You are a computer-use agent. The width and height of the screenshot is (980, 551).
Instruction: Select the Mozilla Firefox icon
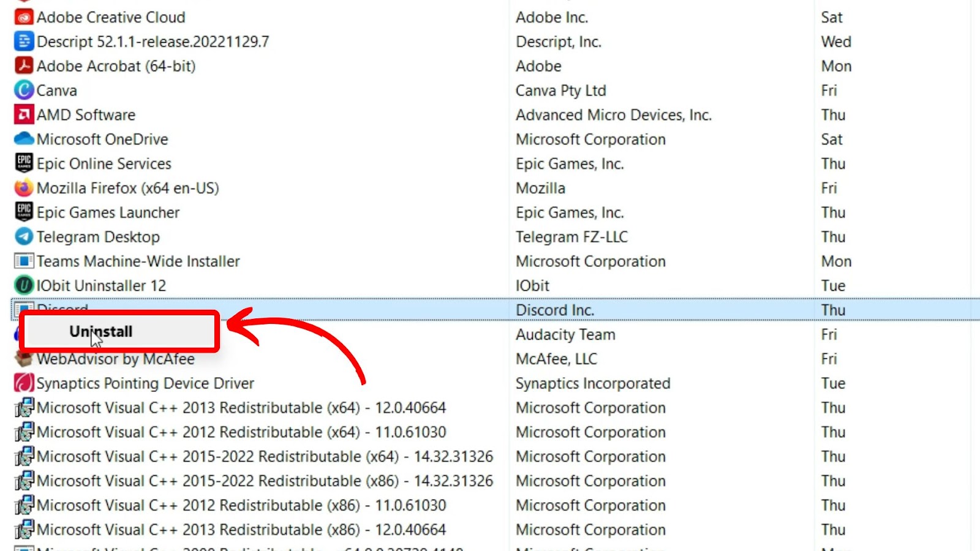tap(24, 188)
